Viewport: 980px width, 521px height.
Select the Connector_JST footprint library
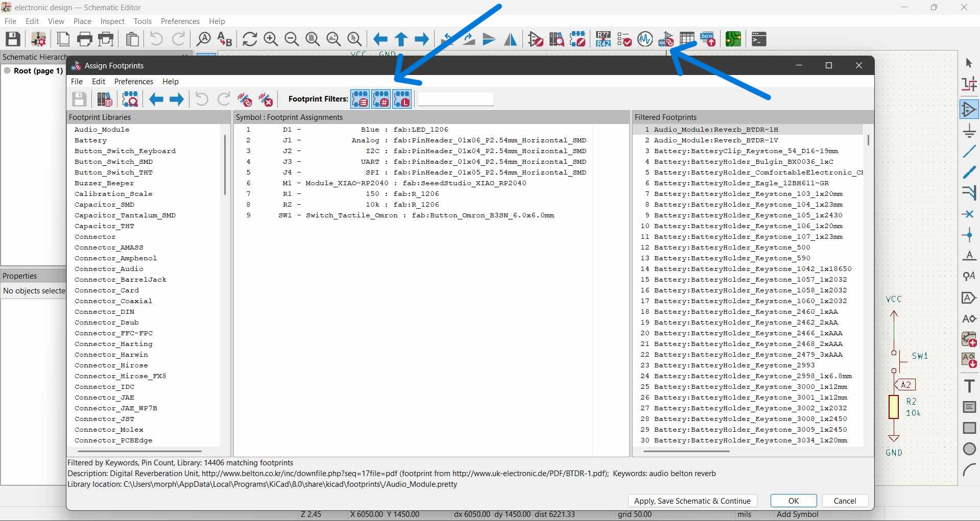tap(105, 419)
